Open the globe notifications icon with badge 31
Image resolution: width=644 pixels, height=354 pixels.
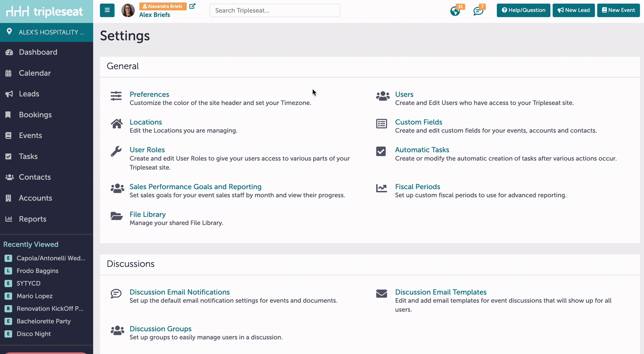[x=455, y=11]
